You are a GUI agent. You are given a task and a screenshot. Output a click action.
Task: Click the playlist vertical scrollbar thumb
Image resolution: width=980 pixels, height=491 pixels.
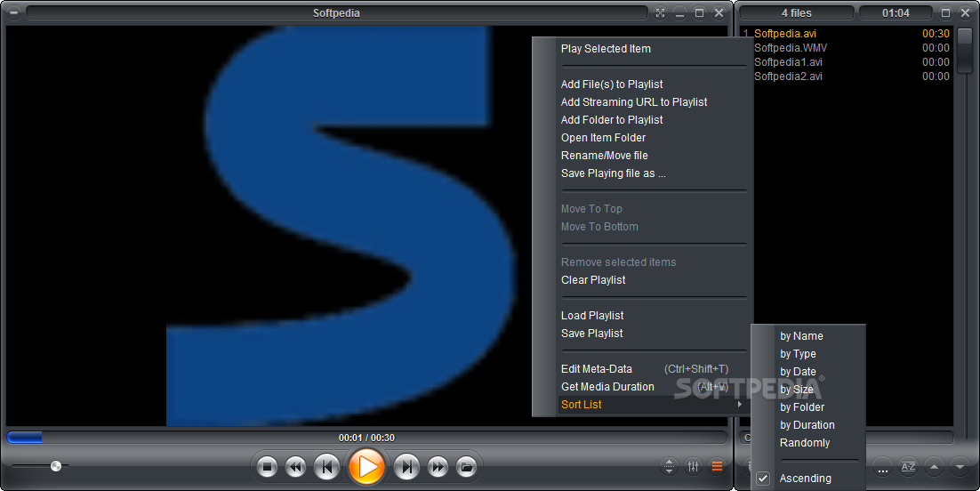(964, 51)
